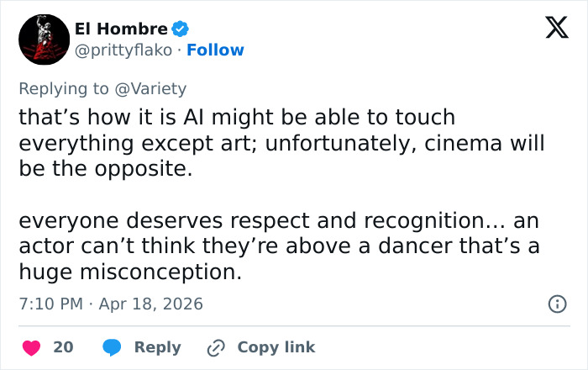This screenshot has width=588, height=370.
Task: Click the "Copy link" text
Action: click(x=276, y=346)
